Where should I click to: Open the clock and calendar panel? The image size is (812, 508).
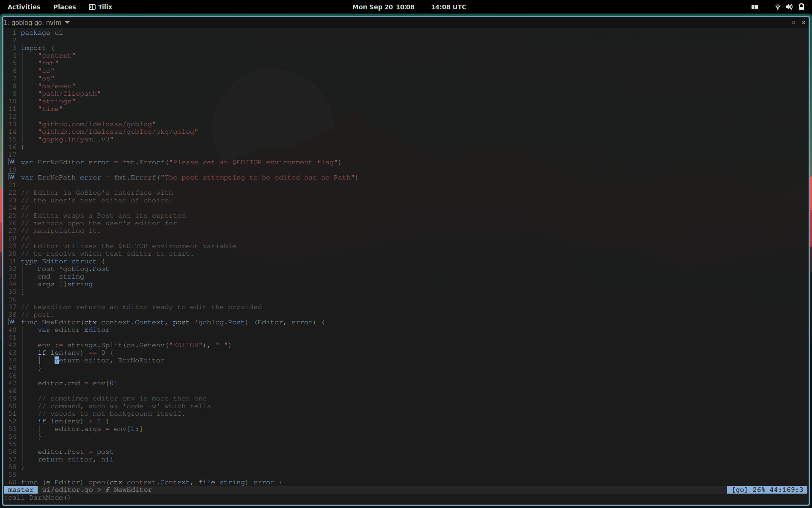(x=383, y=7)
